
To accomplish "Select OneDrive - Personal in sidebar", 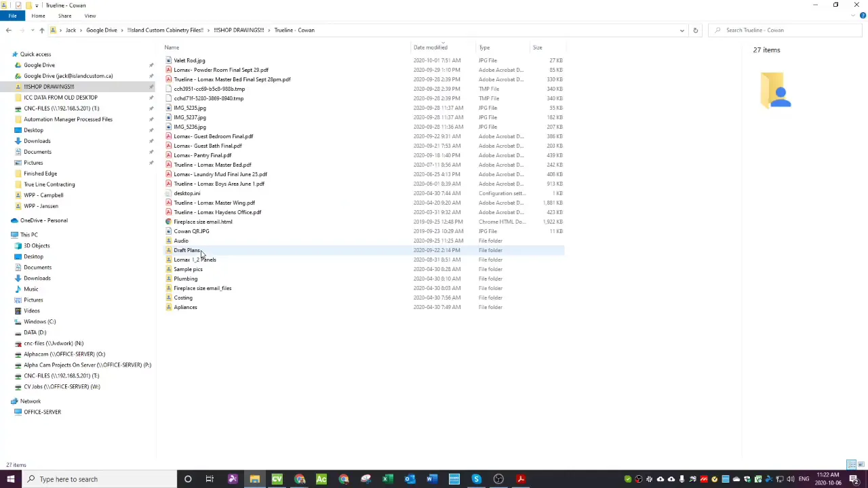I will point(44,220).
